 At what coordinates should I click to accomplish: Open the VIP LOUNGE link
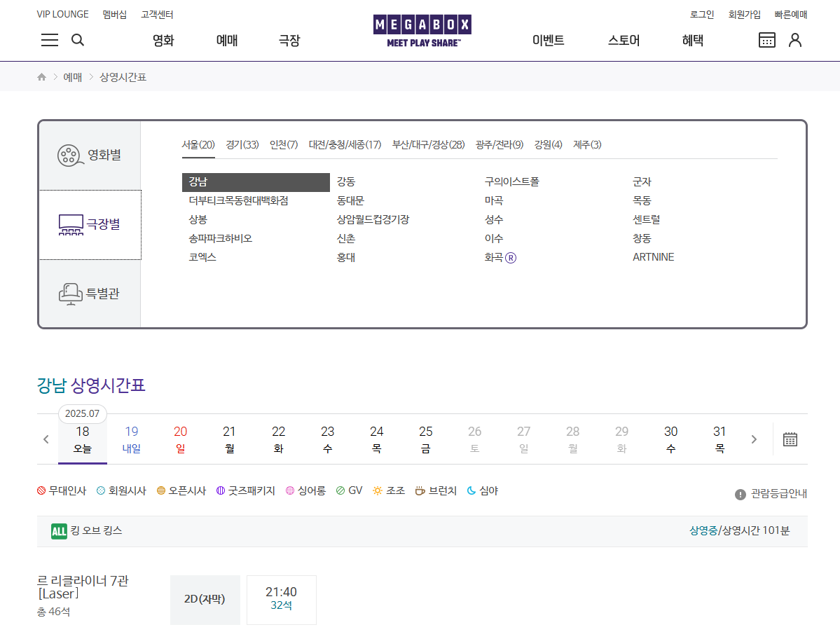62,15
